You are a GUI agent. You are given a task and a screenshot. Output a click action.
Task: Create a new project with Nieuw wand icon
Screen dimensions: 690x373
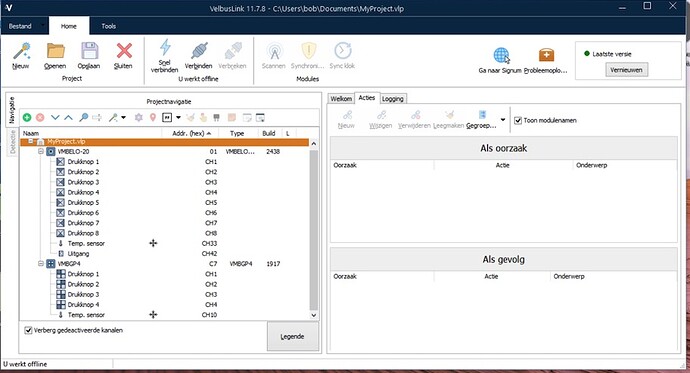[21, 51]
